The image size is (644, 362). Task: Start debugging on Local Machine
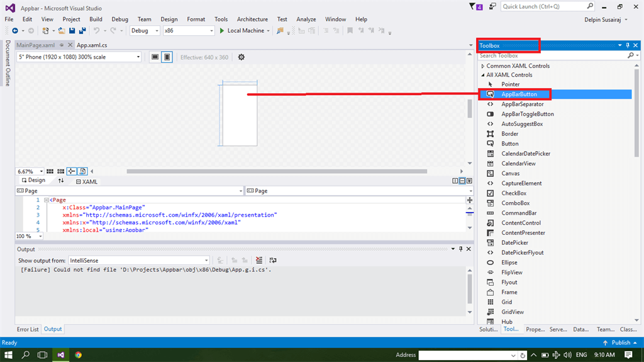coord(241,30)
